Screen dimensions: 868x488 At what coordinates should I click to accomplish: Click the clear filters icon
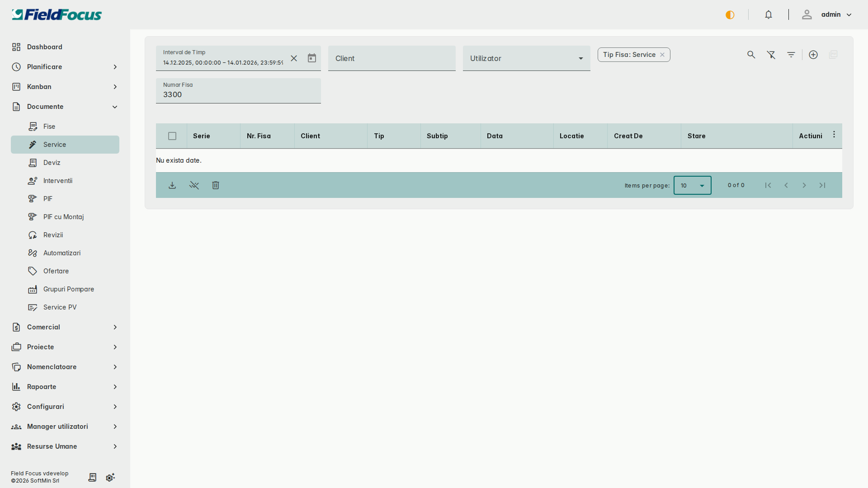click(x=771, y=55)
